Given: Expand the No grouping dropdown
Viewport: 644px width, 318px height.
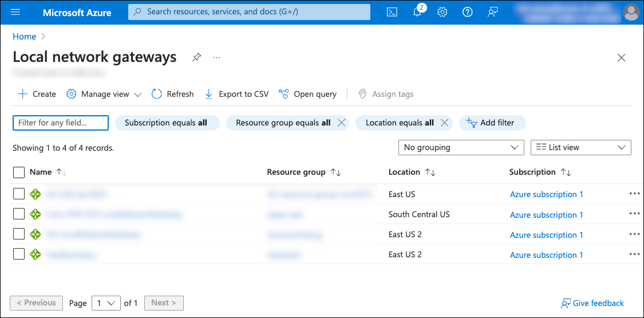Looking at the screenshot, I should click(x=461, y=147).
